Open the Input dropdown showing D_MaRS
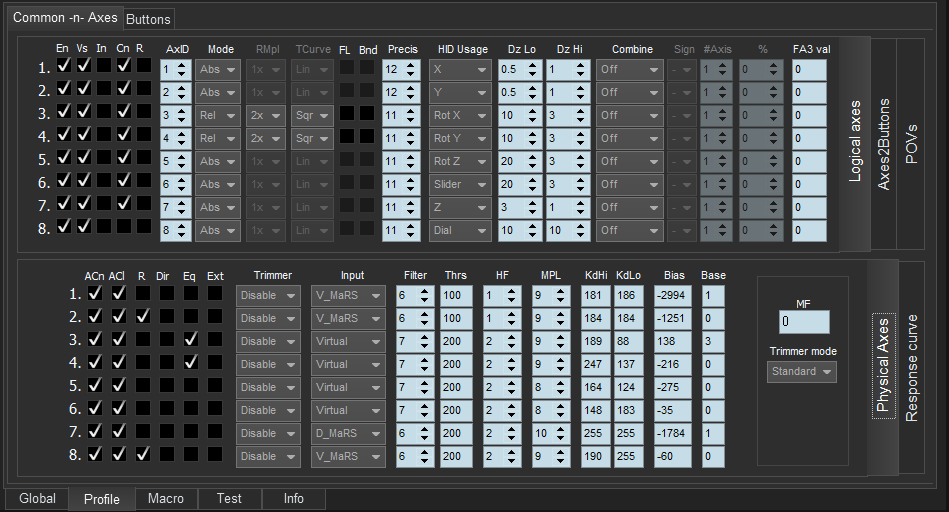This screenshot has height=512, width=949. (x=348, y=433)
